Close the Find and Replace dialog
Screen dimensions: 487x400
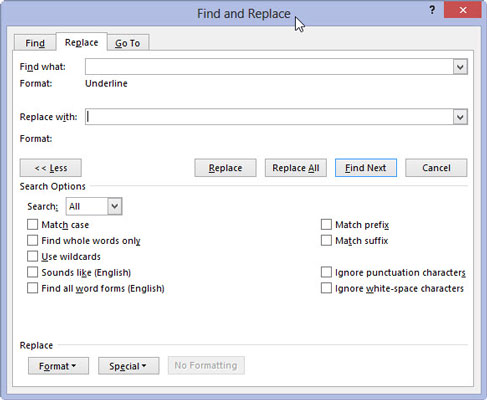click(463, 10)
